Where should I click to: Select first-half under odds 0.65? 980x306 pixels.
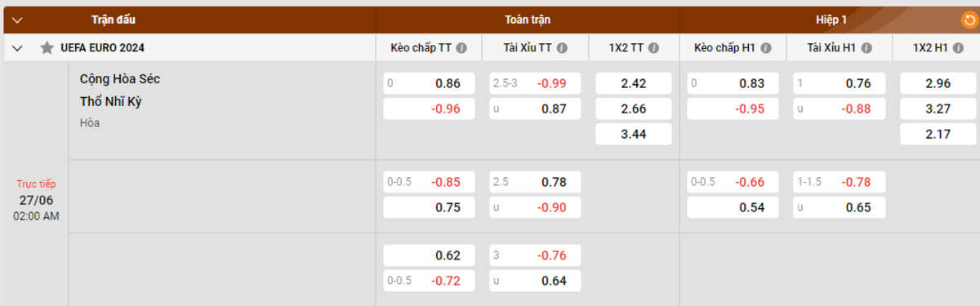(840, 207)
